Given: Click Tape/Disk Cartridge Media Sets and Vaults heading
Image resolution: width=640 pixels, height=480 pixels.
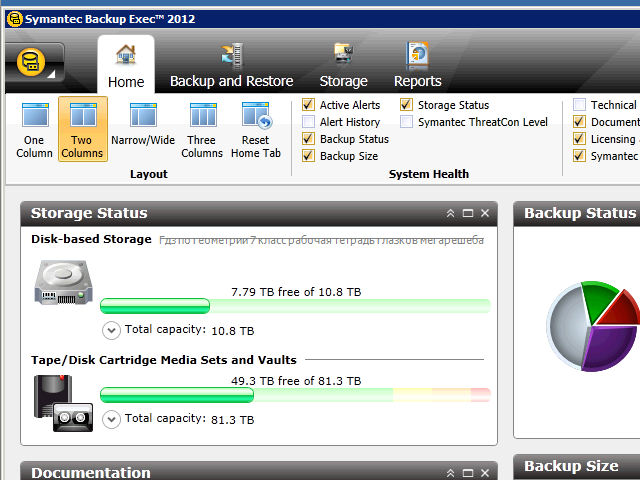Looking at the screenshot, I should pyautogui.click(x=164, y=360).
